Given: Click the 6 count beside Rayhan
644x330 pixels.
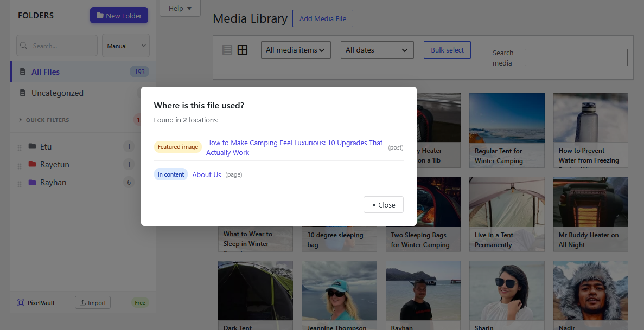Looking at the screenshot, I should (129, 183).
